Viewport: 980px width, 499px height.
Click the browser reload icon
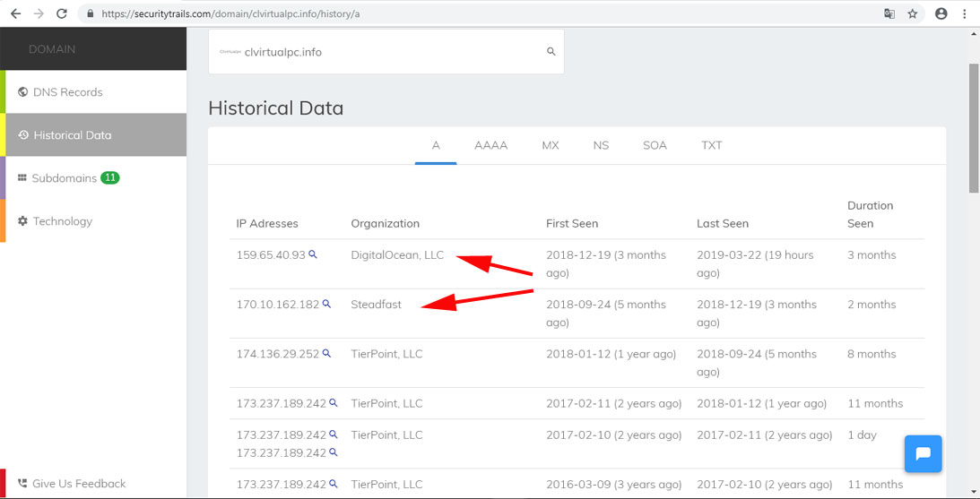[61, 14]
